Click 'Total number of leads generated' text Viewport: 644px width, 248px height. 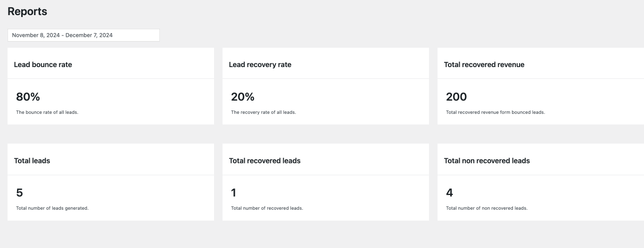click(52, 208)
